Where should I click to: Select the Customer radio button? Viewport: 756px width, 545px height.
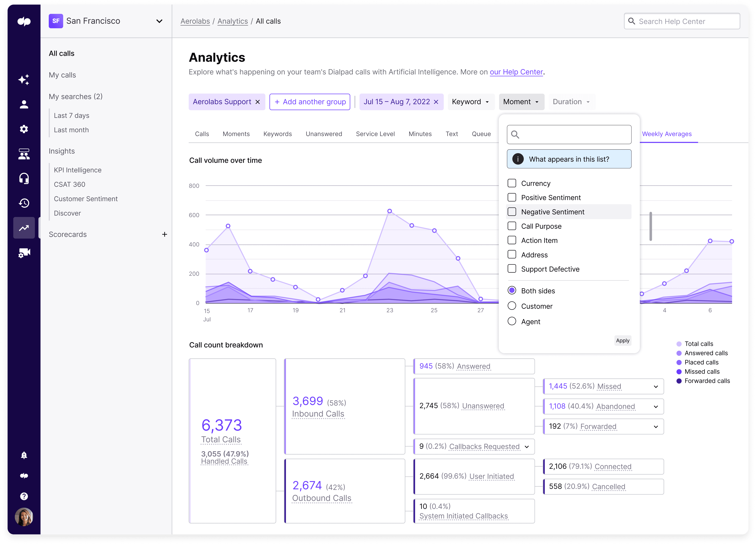coord(512,305)
